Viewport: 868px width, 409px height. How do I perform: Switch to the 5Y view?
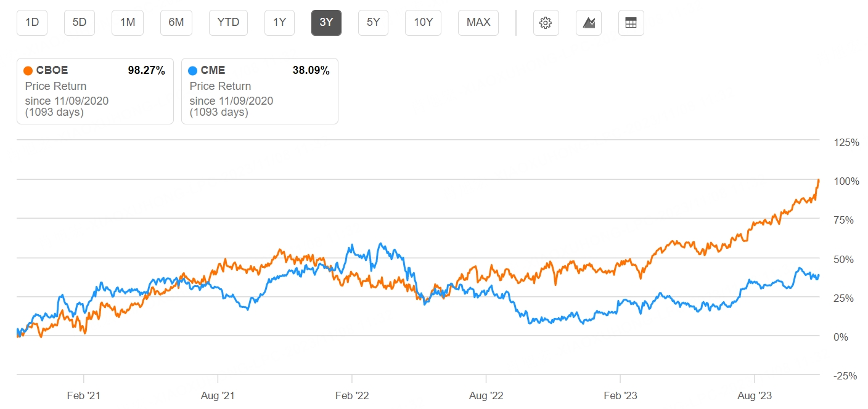point(373,22)
